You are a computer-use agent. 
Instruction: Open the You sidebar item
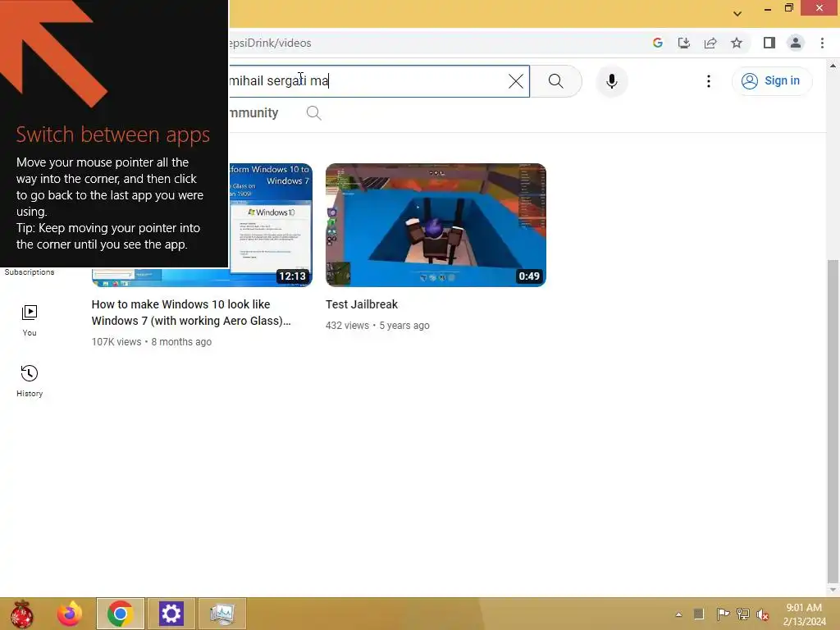[30, 321]
